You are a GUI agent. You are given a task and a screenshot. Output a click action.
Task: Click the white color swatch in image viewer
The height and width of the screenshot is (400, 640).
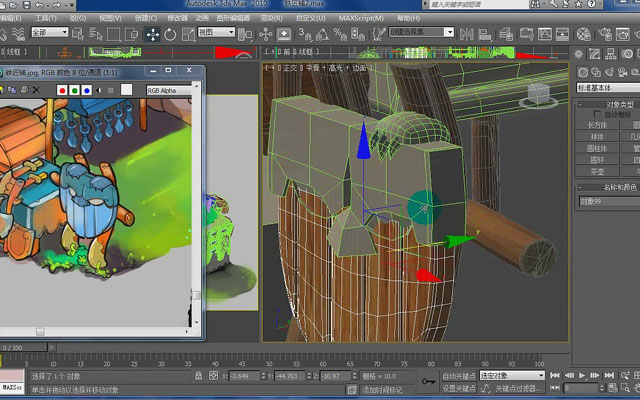tap(127, 90)
